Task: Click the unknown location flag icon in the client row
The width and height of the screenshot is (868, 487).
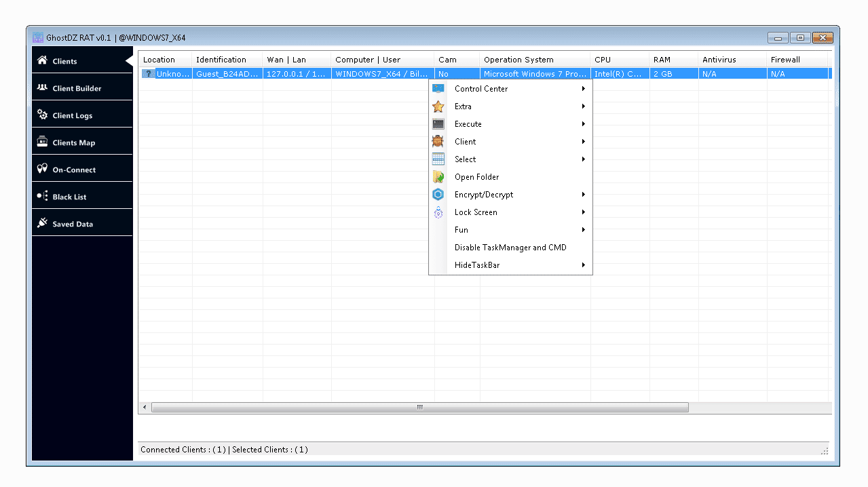Action: pyautogui.click(x=149, y=74)
